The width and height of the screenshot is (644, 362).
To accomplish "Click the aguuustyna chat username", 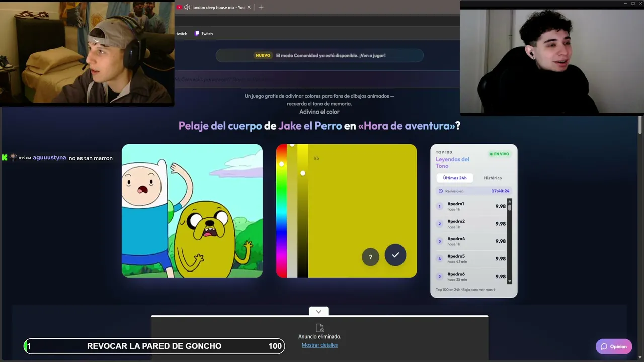I will 49,158.
